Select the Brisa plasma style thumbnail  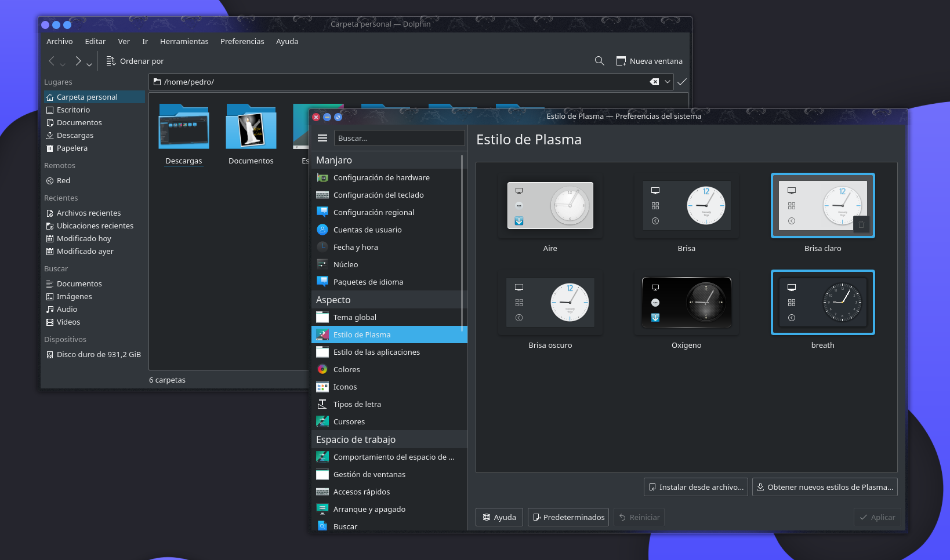[x=687, y=206]
